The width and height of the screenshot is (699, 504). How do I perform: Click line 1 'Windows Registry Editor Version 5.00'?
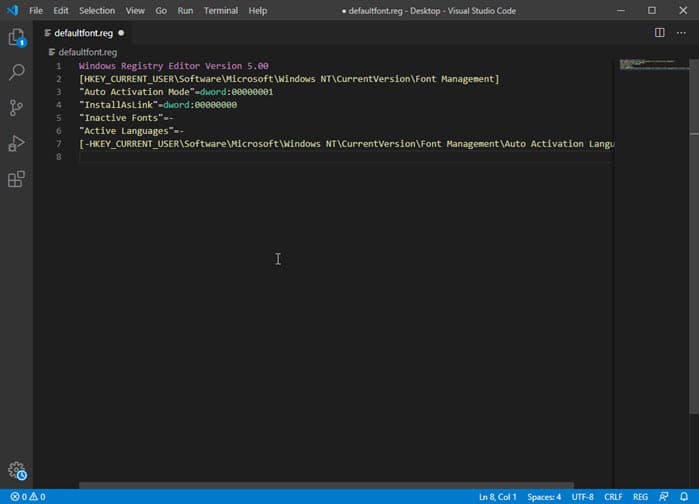pos(173,66)
